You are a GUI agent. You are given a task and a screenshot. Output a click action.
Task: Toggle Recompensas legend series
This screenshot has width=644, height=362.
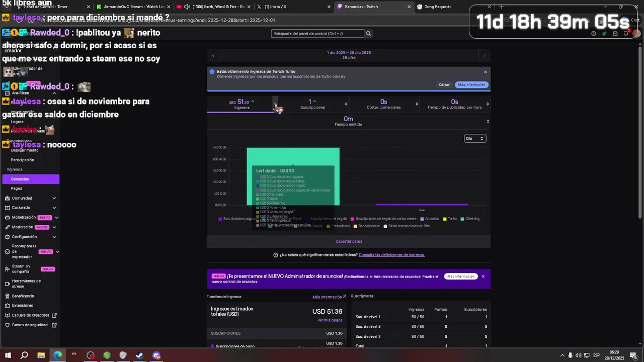tap(367, 226)
